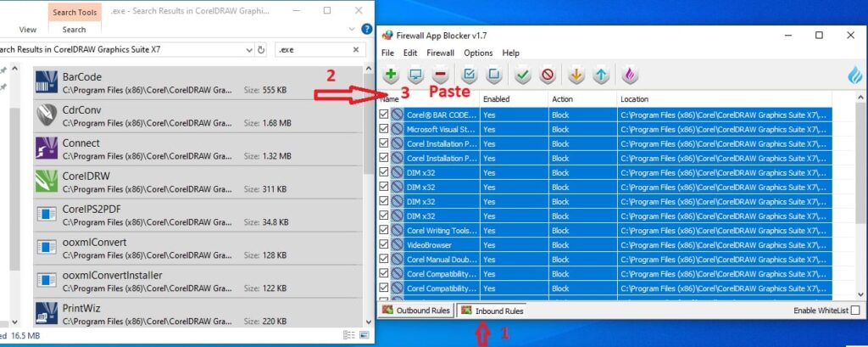Click the BarCode file icon in Explorer
The height and width of the screenshot is (347, 868).
pyautogui.click(x=47, y=82)
